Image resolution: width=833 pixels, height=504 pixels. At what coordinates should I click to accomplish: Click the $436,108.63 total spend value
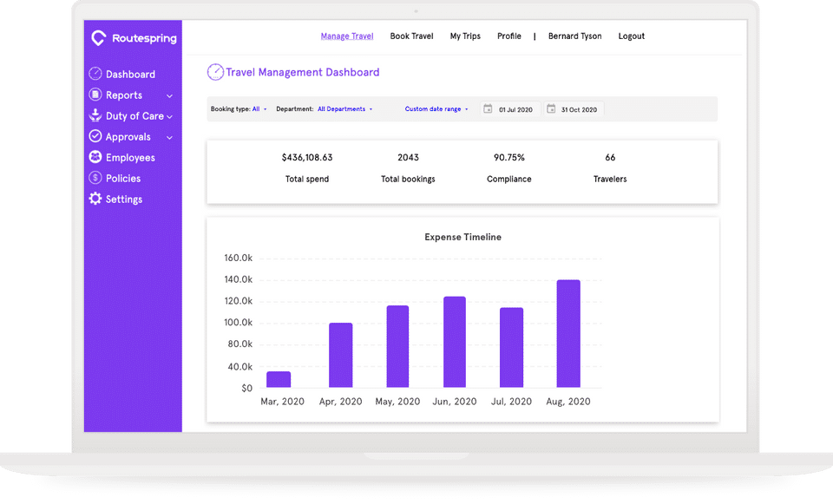[x=307, y=157]
